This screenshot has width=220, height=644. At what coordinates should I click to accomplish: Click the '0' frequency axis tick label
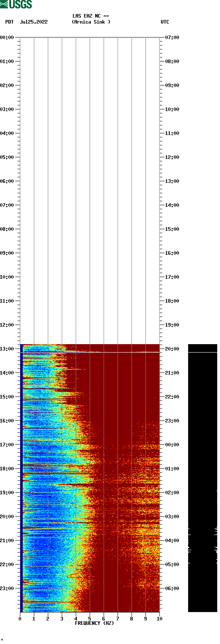[x=20, y=619]
